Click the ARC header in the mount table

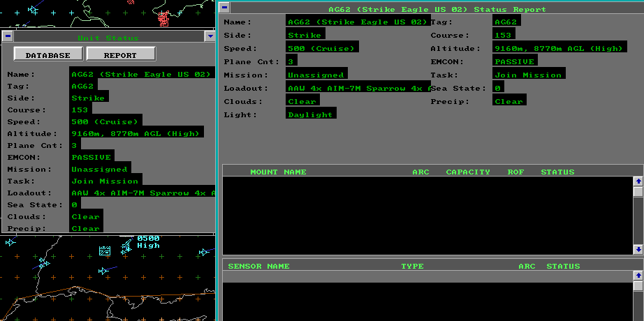click(x=420, y=172)
